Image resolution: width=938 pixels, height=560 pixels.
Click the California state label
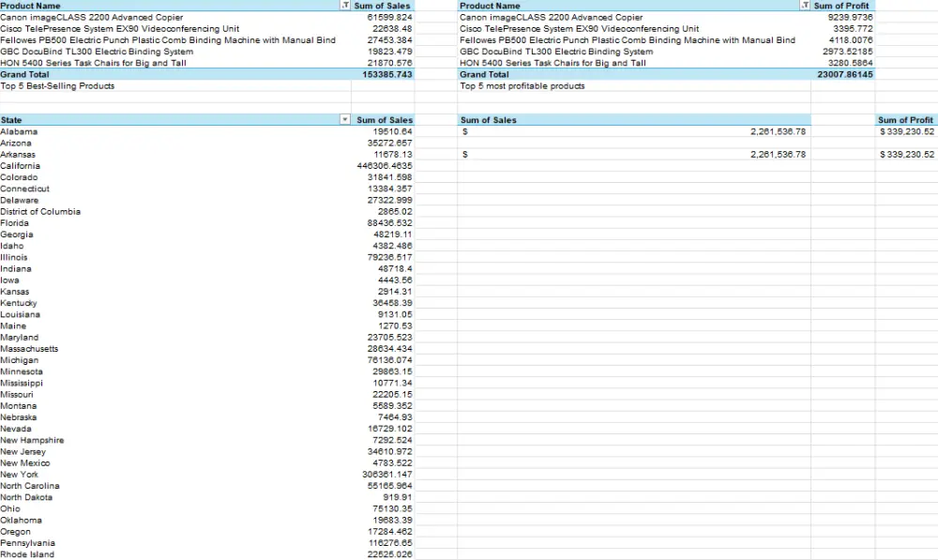point(20,166)
